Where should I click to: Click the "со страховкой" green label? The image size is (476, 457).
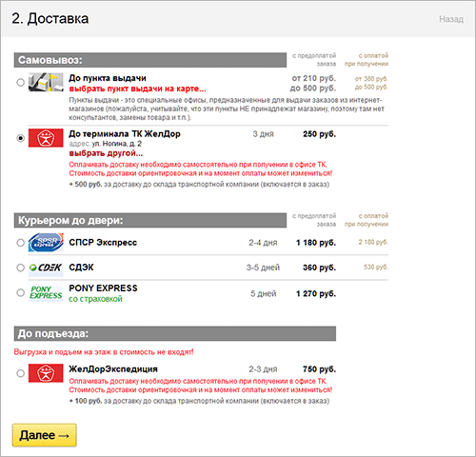(95, 299)
